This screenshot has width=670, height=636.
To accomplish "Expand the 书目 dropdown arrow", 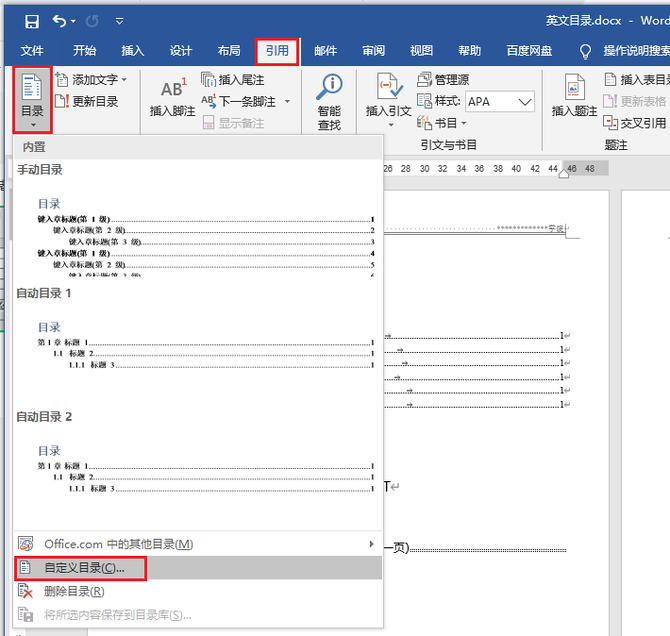I will [464, 123].
